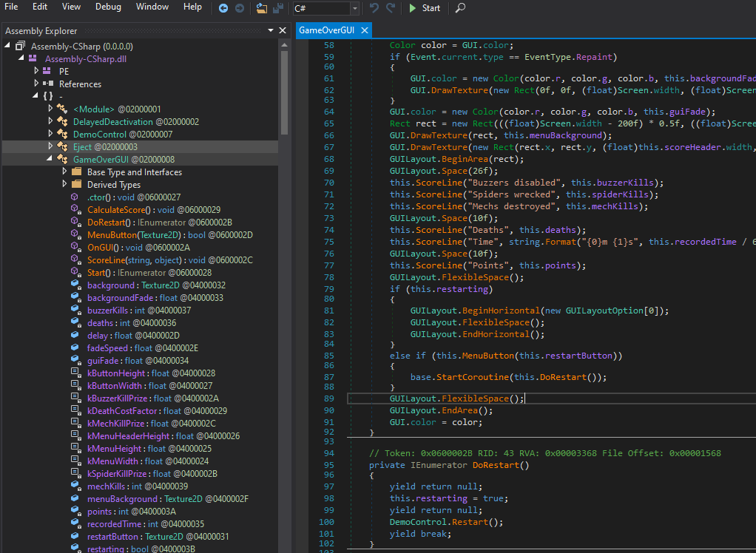
Task: Click the method icon beside .ctor()
Action: point(75,197)
